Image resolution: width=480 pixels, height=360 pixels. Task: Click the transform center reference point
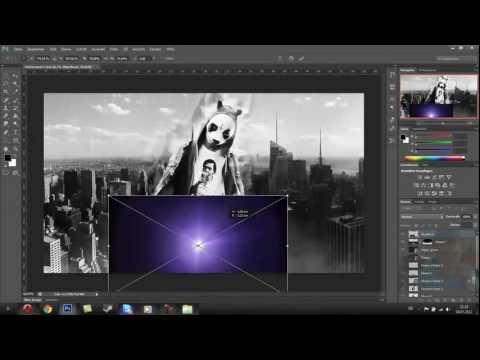coord(198,245)
